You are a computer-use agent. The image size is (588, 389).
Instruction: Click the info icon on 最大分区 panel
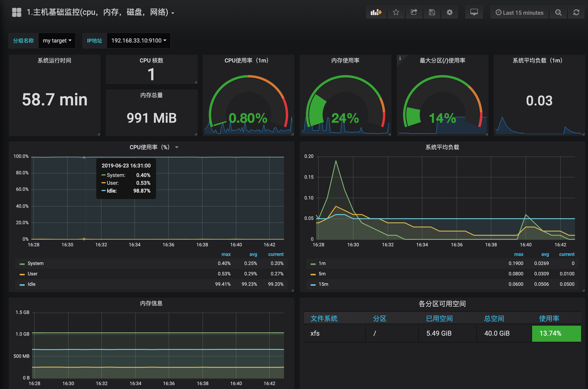coord(400,58)
